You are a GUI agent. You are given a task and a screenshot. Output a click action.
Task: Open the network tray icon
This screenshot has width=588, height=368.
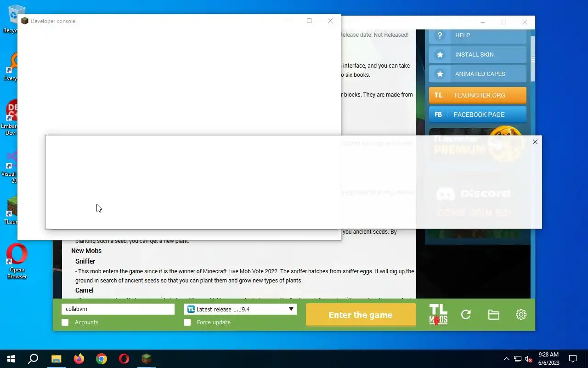[x=518, y=359]
